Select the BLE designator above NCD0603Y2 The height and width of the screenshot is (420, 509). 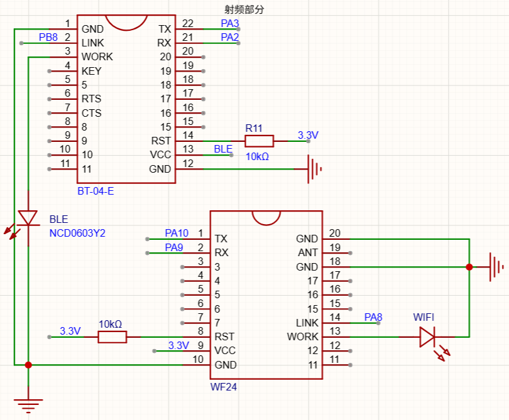tap(59, 219)
